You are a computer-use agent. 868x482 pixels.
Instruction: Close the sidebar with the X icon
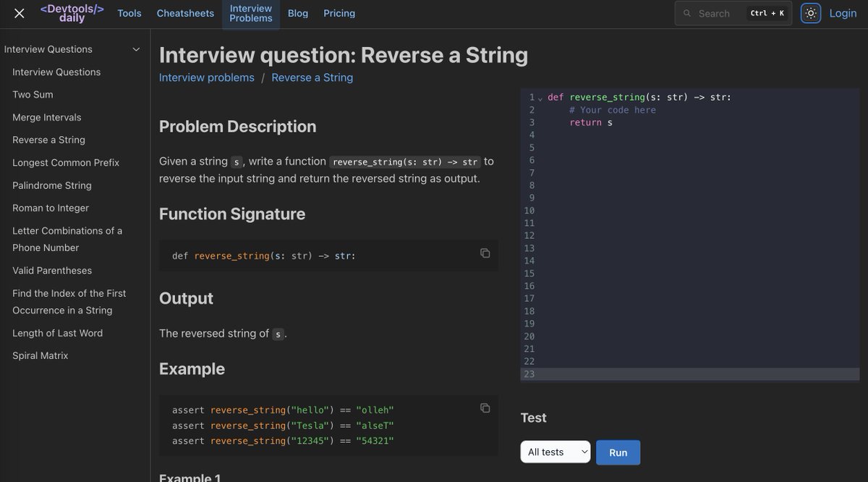(x=20, y=13)
